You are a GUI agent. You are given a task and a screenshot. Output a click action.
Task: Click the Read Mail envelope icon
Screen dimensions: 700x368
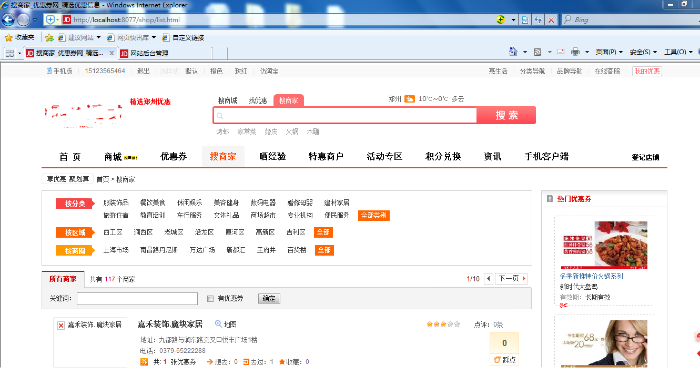coord(561,52)
